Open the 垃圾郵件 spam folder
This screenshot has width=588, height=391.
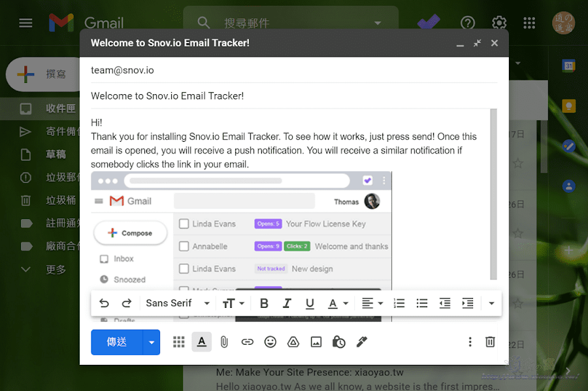[x=40, y=177]
